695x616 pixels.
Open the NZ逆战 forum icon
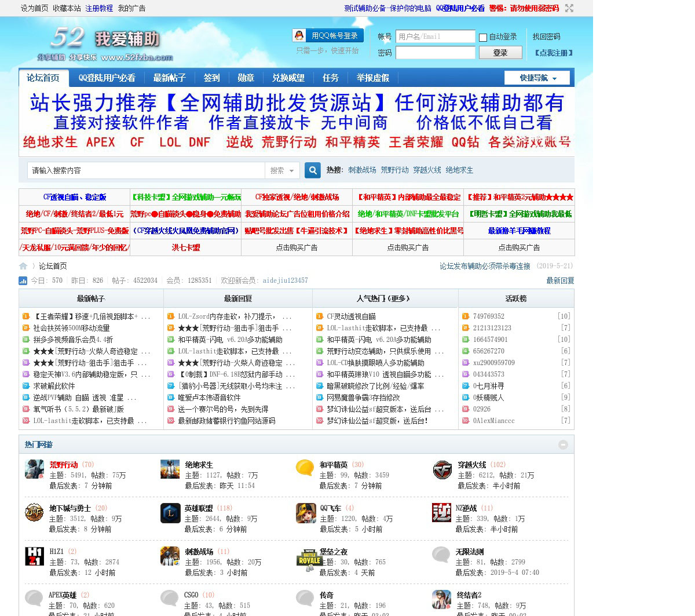441,512
